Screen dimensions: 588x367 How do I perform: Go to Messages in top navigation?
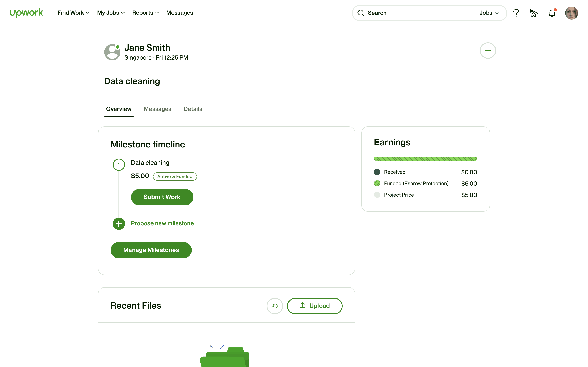(x=179, y=13)
